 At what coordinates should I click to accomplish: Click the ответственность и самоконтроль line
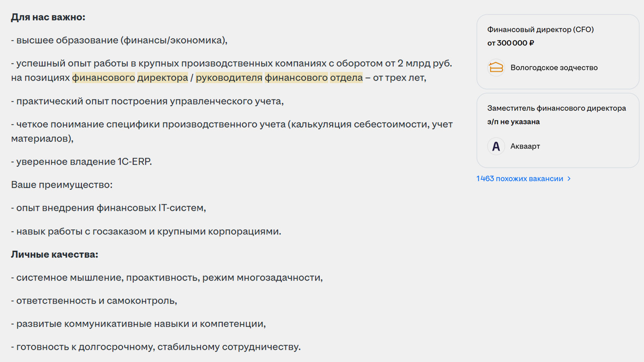94,301
